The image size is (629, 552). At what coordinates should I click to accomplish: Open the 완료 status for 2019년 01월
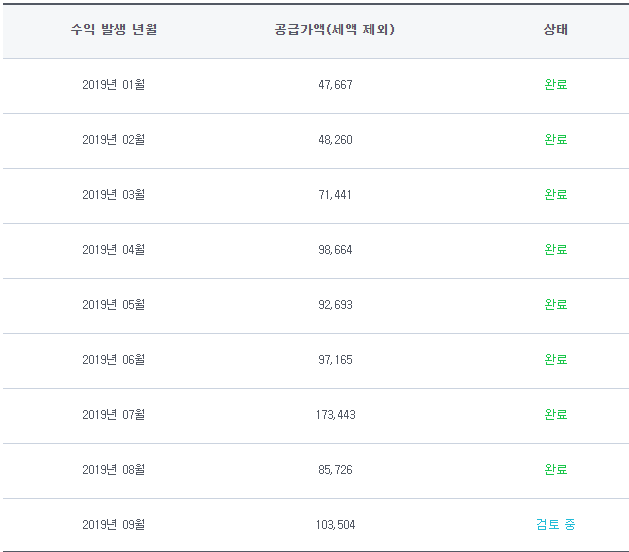(x=555, y=85)
